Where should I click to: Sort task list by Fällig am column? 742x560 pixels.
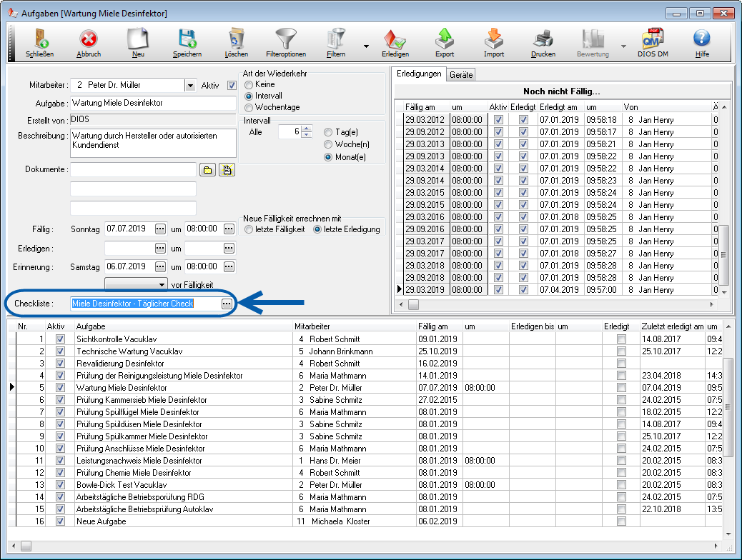[440, 326]
